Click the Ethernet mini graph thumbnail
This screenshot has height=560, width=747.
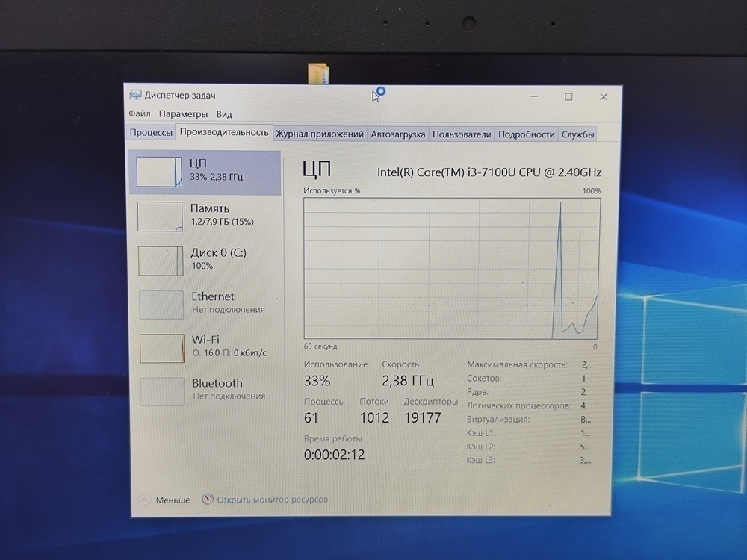tap(161, 305)
